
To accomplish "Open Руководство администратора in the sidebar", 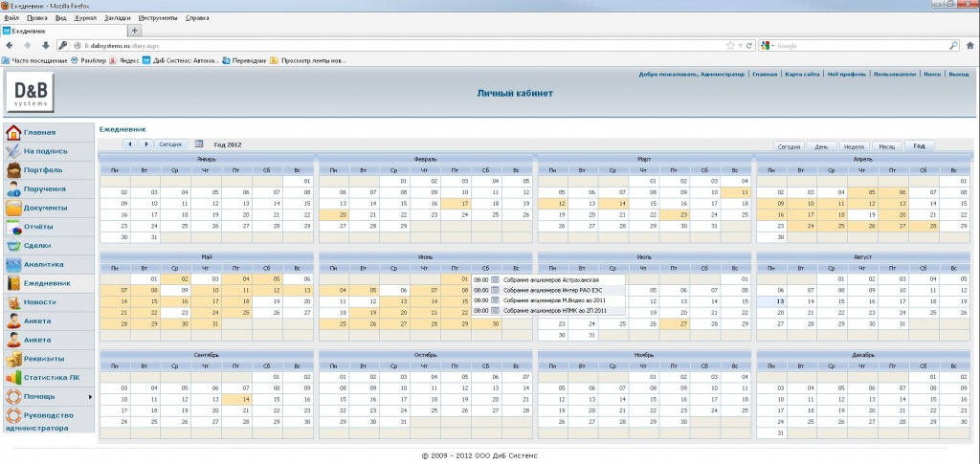I will (49, 420).
